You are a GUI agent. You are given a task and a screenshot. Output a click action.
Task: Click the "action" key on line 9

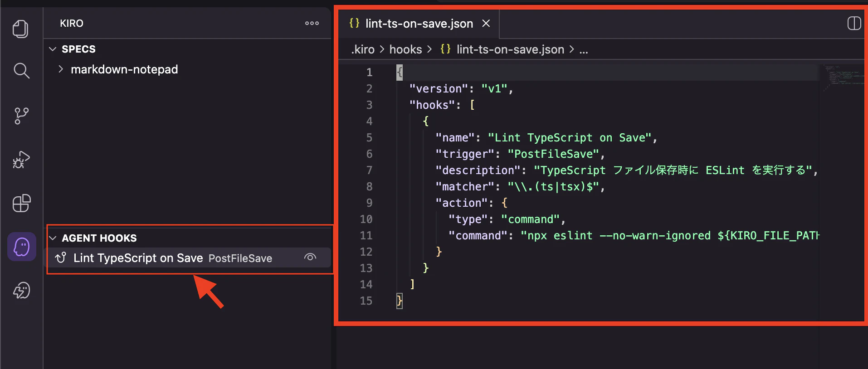click(x=462, y=203)
